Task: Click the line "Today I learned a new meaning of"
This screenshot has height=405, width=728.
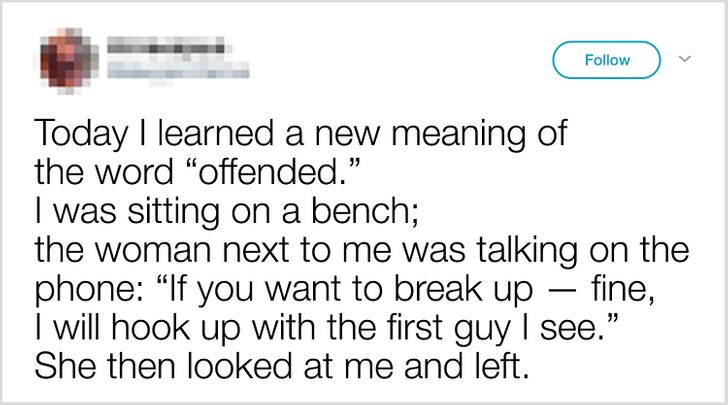Action: [x=300, y=133]
